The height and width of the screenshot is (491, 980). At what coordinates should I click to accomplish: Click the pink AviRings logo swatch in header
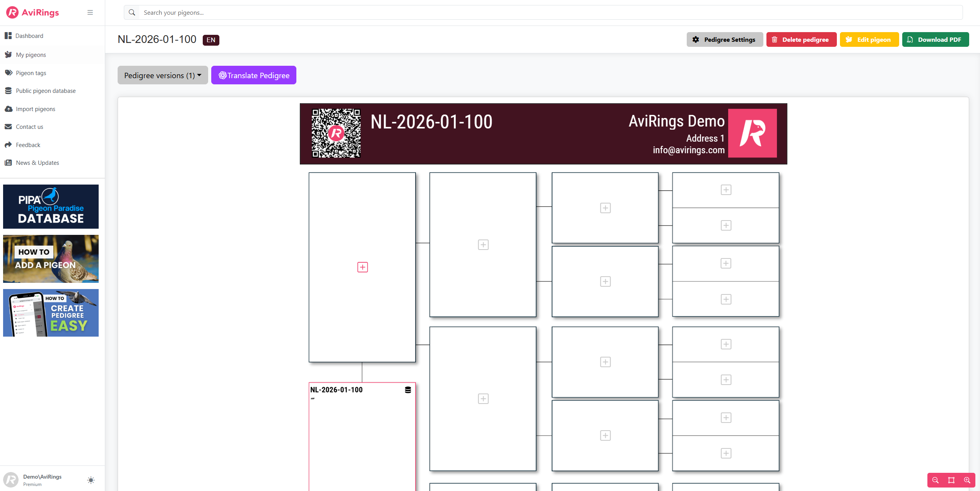(752, 133)
